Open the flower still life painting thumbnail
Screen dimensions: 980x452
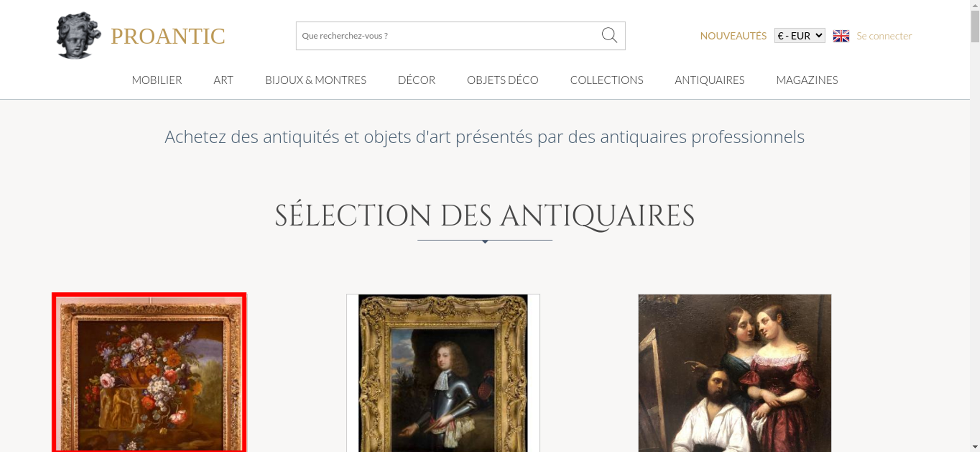(149, 372)
